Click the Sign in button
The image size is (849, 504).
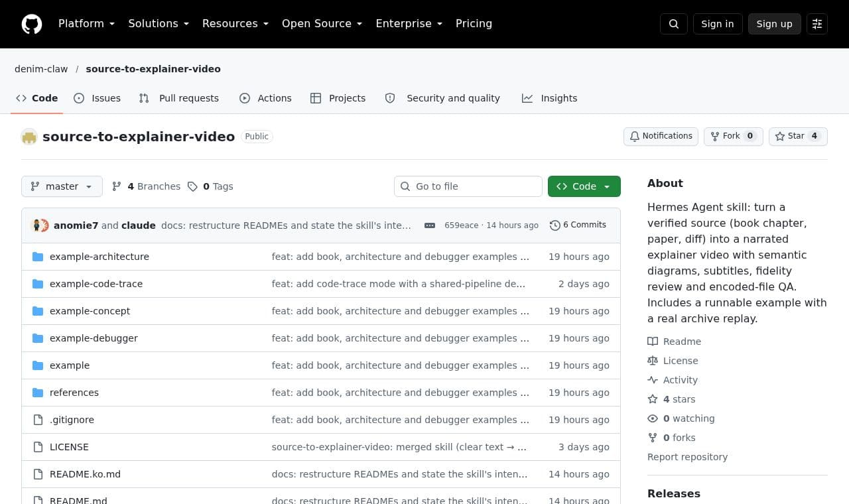718,24
